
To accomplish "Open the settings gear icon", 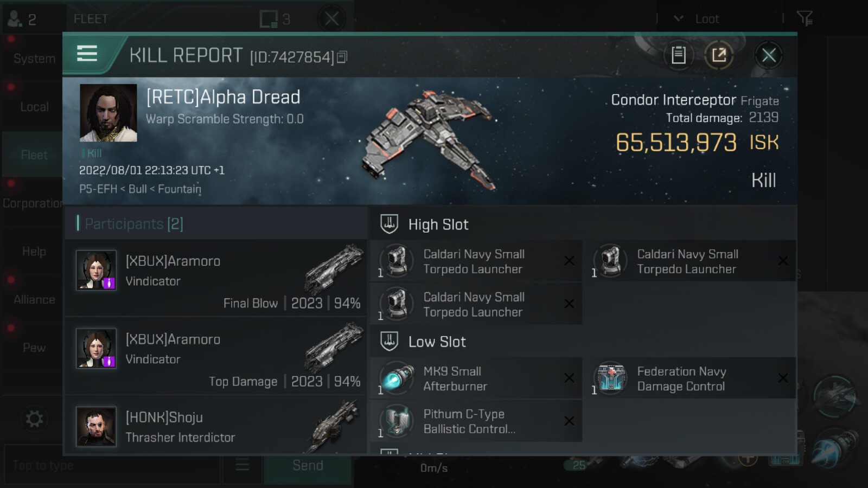I will coord(34,419).
